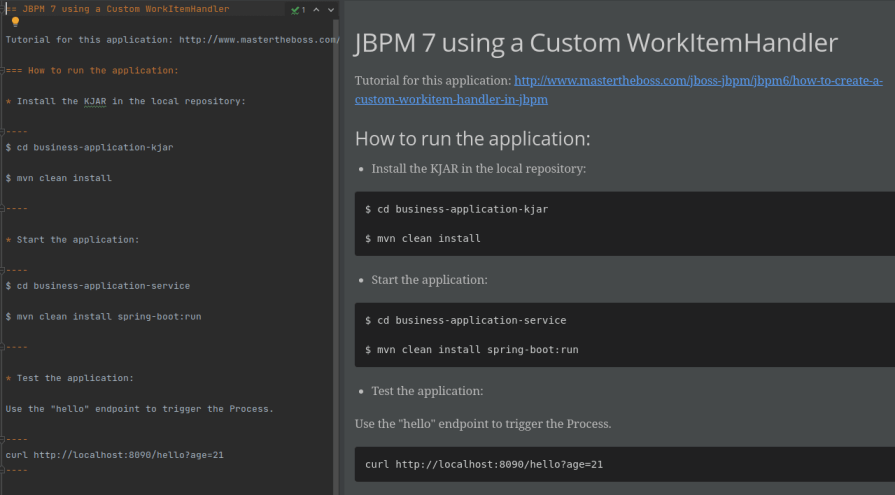Place cursor on 'Tutorial for this application' source line
This screenshot has width=895, height=495.
[x=172, y=40]
